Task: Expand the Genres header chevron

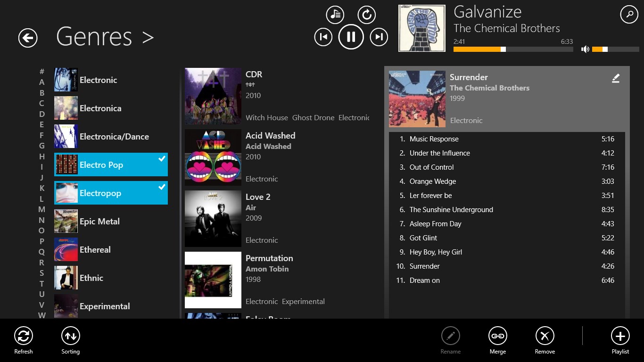Action: [148, 38]
